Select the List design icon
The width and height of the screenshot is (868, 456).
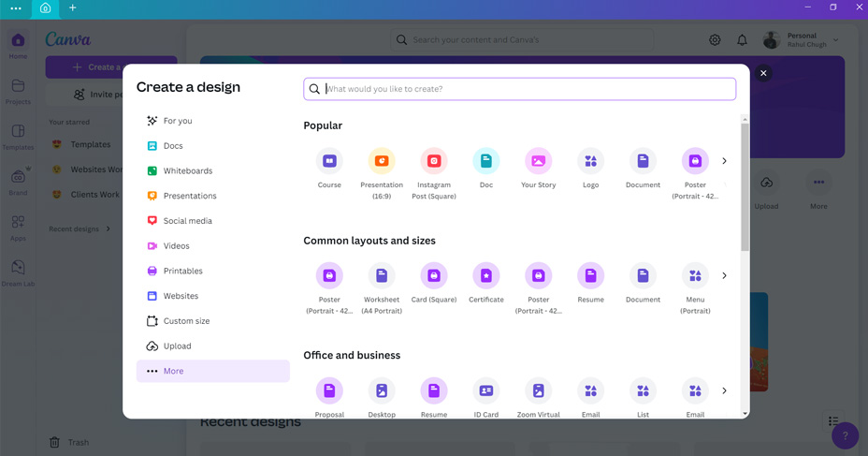click(643, 390)
